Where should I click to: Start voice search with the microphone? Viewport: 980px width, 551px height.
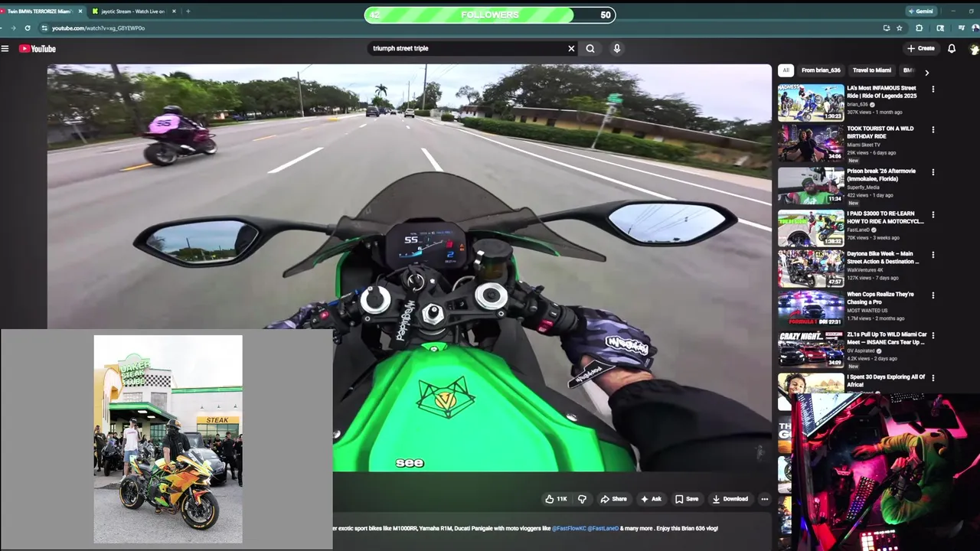616,48
